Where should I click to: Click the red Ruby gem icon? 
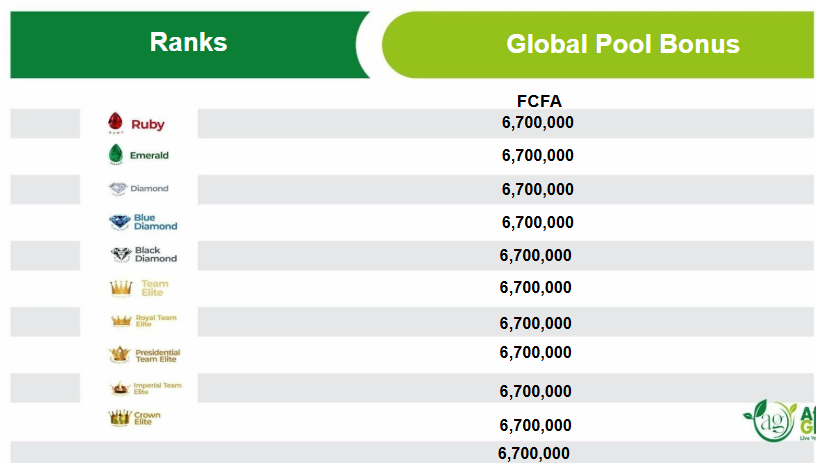[x=116, y=123]
